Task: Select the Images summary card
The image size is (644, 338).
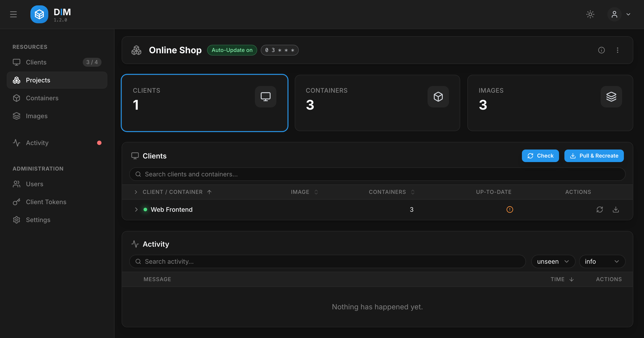Action: pyautogui.click(x=550, y=103)
